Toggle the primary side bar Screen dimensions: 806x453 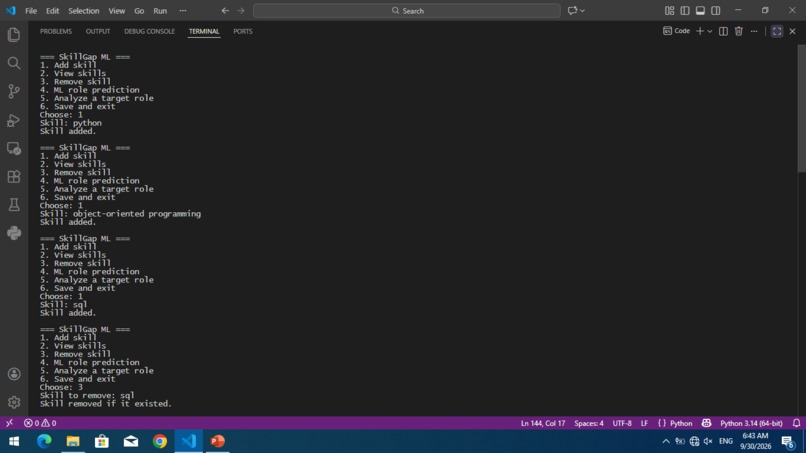(x=685, y=10)
